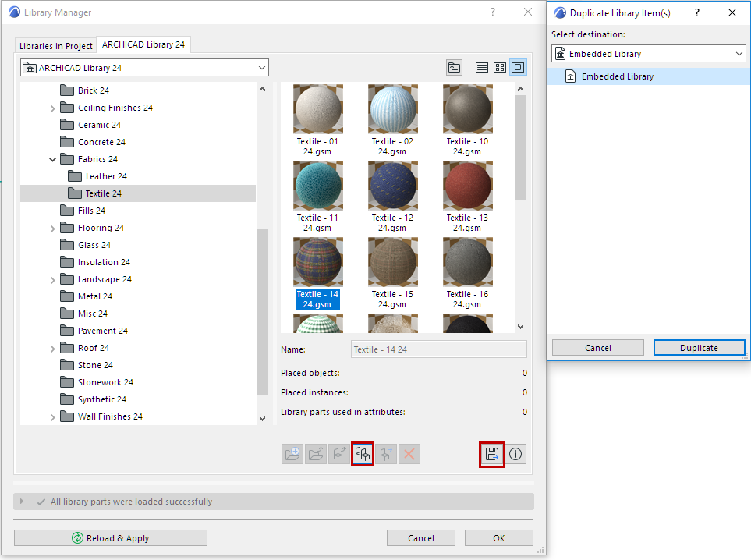Select the Pavement 24 folder
Image resolution: width=751 pixels, height=560 pixels.
coord(94,331)
